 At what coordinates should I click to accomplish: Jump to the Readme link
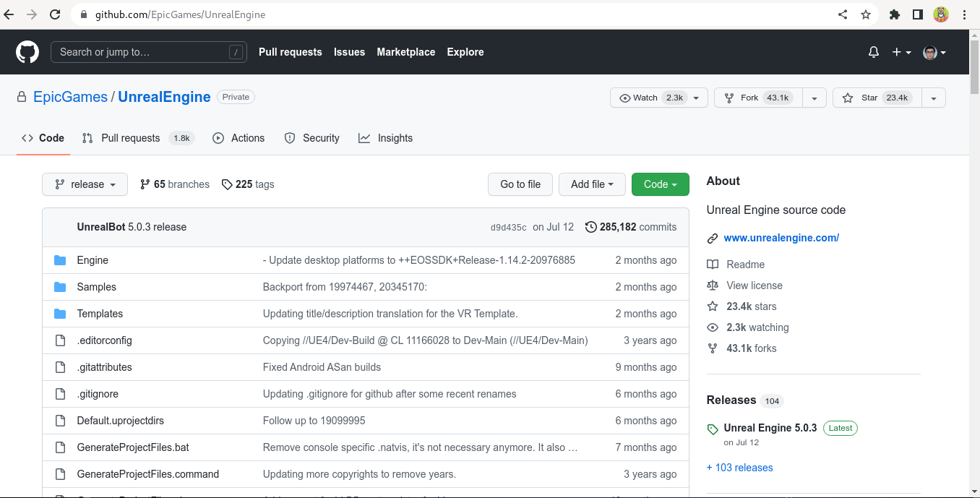(736, 265)
